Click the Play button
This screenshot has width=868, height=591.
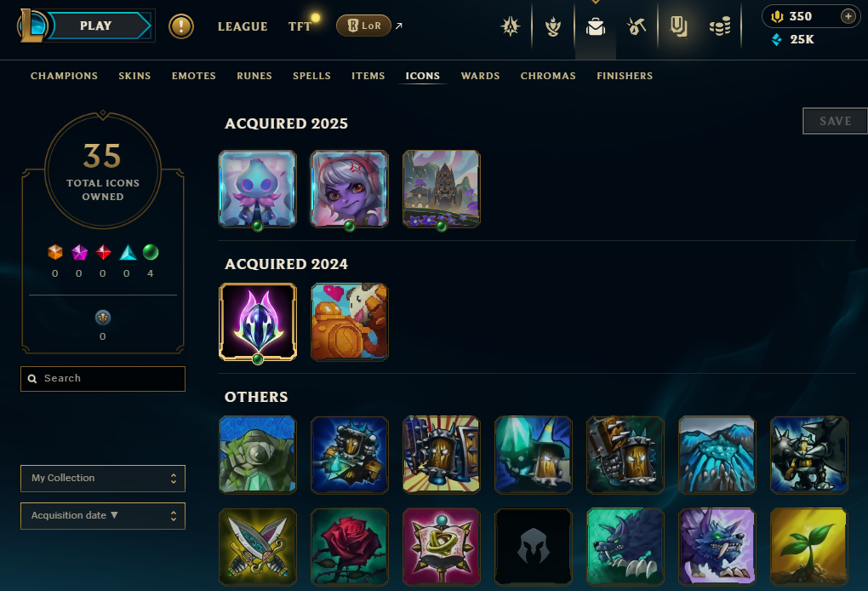click(x=96, y=26)
